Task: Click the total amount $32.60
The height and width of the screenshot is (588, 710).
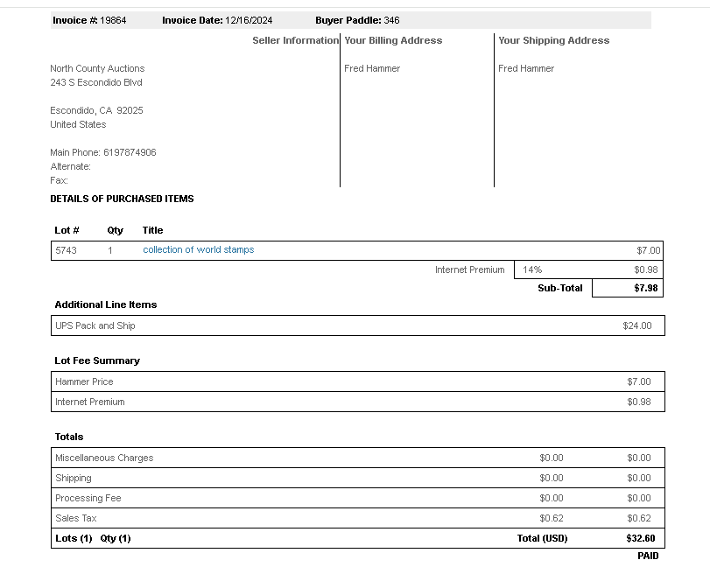Action: [x=640, y=538]
